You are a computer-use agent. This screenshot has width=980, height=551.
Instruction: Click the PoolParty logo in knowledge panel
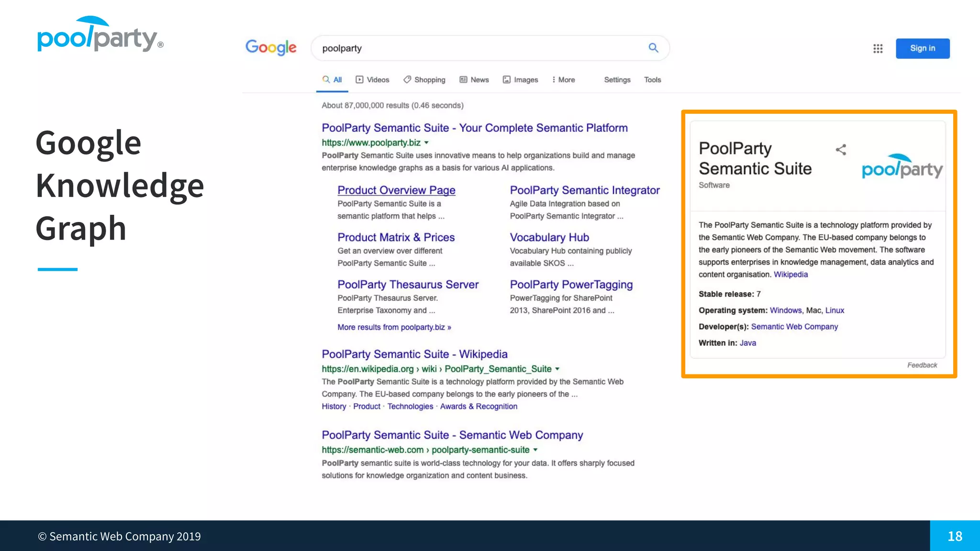pyautogui.click(x=902, y=166)
